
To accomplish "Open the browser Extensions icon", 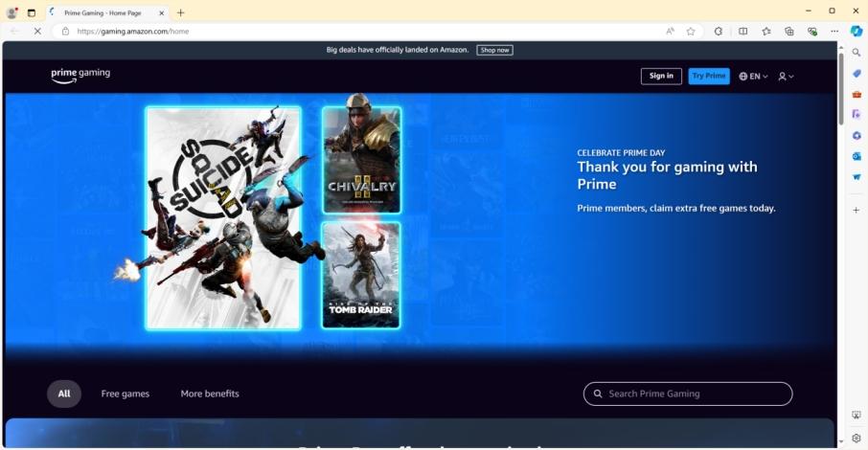I will pos(719,31).
